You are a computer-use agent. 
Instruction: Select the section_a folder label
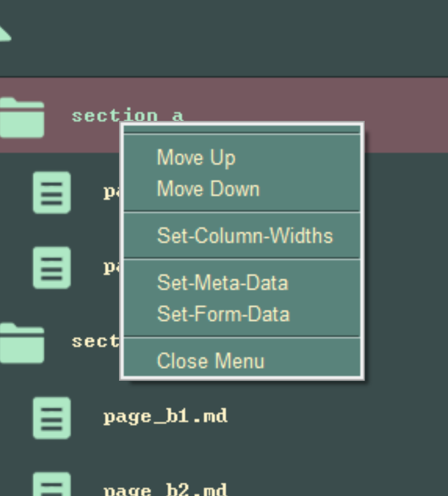coord(127,115)
